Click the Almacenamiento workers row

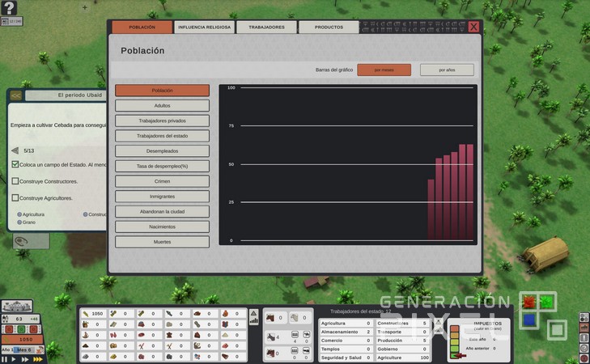(x=346, y=332)
